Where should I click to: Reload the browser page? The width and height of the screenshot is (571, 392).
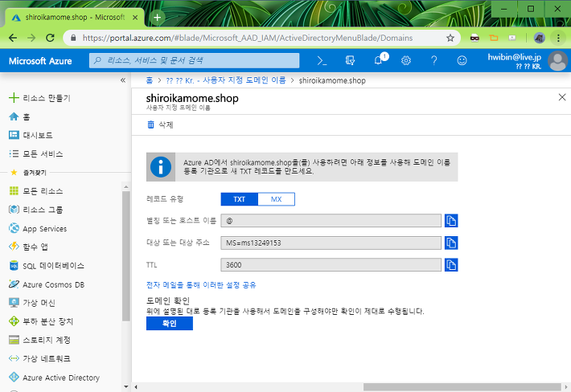click(50, 38)
